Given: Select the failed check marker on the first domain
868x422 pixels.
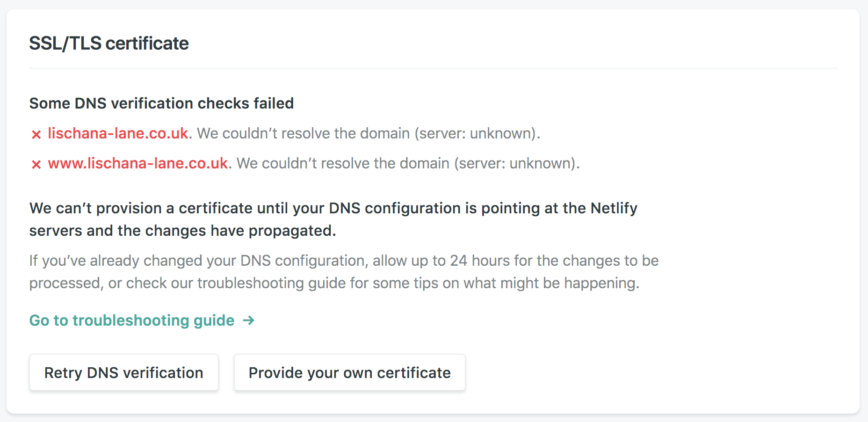Looking at the screenshot, I should coord(36,134).
